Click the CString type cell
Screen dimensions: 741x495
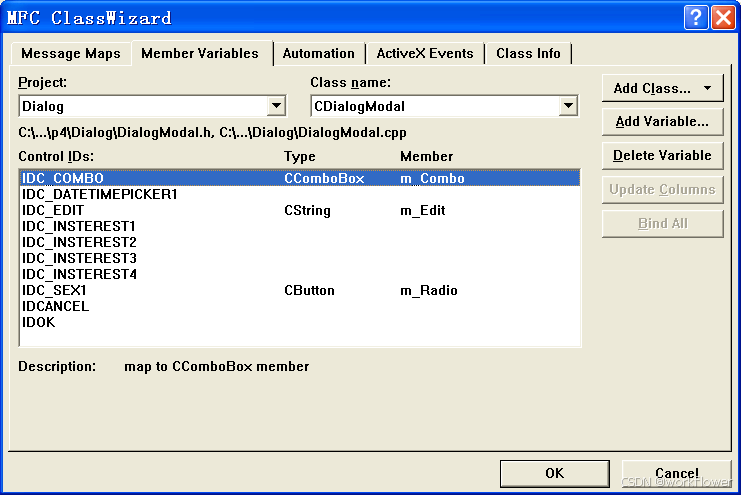point(307,210)
